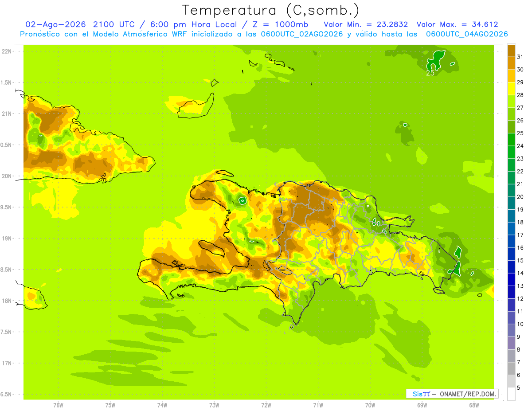Click the blue "Sis" logo mark
Screen dimensions: 532x411
pos(418,394)
